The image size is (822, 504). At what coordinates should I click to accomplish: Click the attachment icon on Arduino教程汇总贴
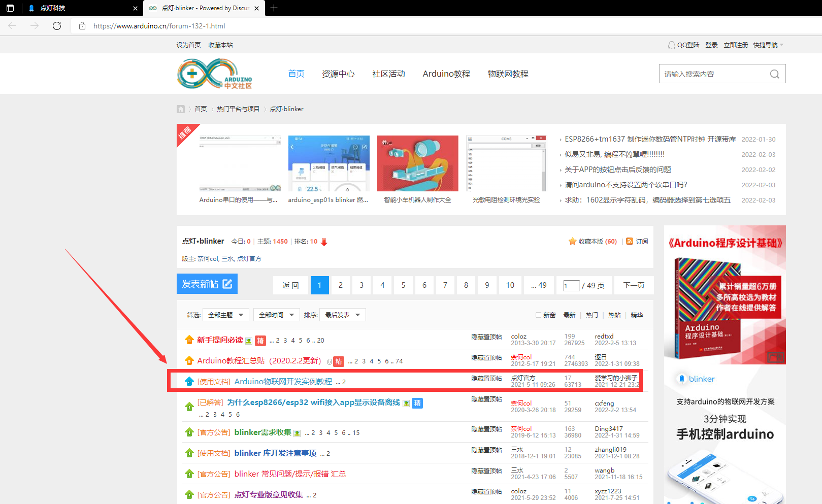(330, 361)
